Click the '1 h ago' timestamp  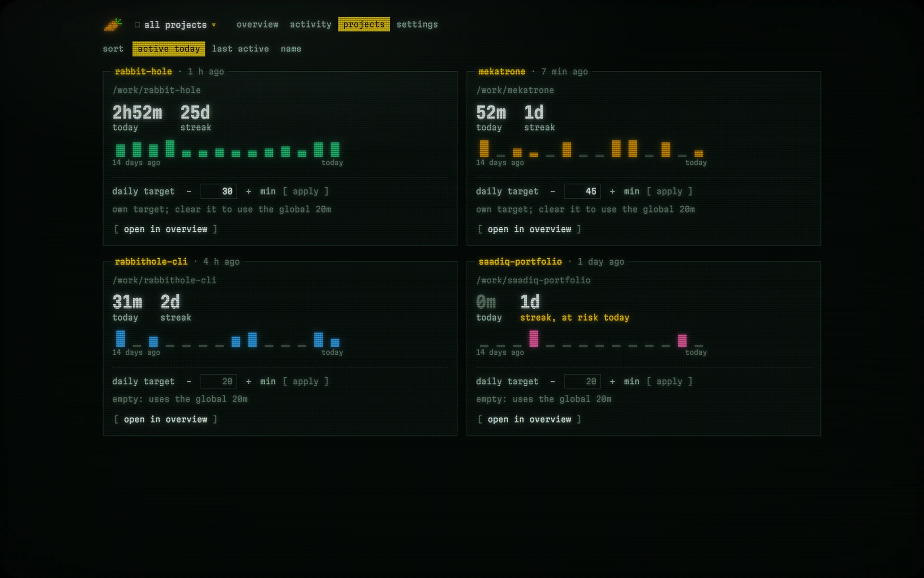click(206, 71)
